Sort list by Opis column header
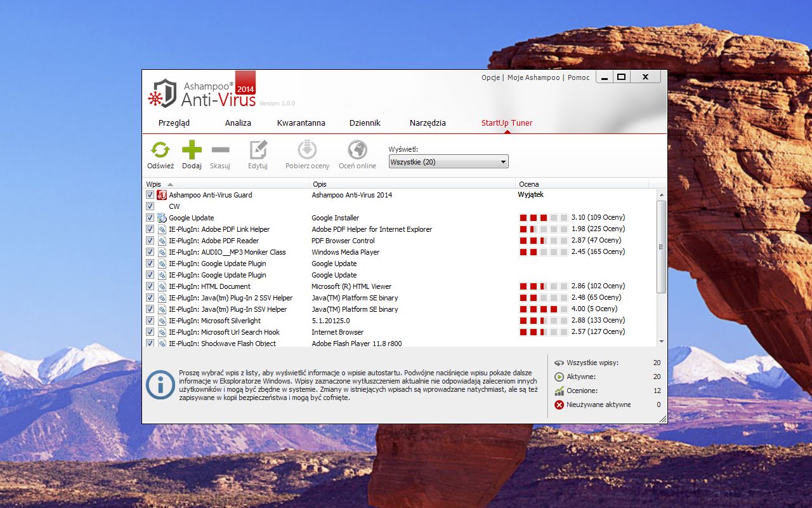Screen dimensions: 812x508 pos(413,184)
